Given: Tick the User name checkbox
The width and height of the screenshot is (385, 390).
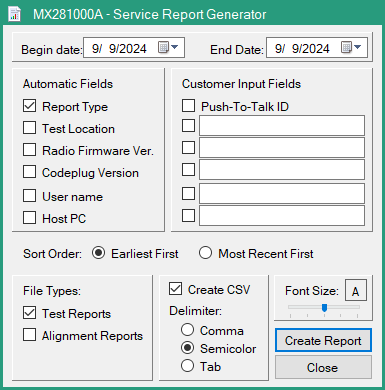Looking at the screenshot, I should [x=30, y=196].
